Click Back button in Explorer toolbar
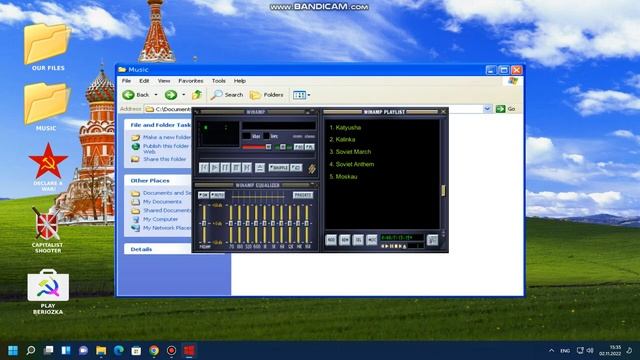The height and width of the screenshot is (360, 640). pos(136,95)
